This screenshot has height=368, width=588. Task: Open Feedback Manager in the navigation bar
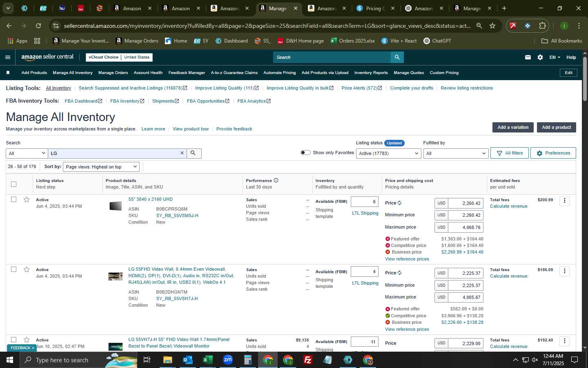click(187, 73)
